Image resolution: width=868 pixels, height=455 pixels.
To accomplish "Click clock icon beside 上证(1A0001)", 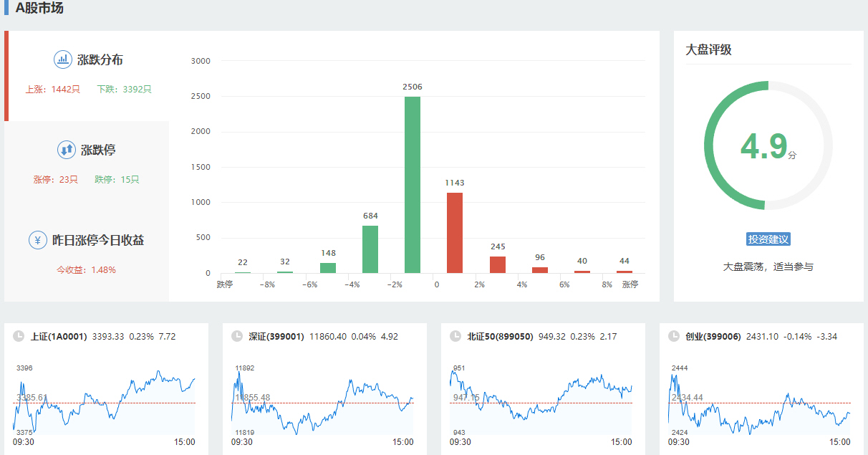I will click(x=19, y=336).
